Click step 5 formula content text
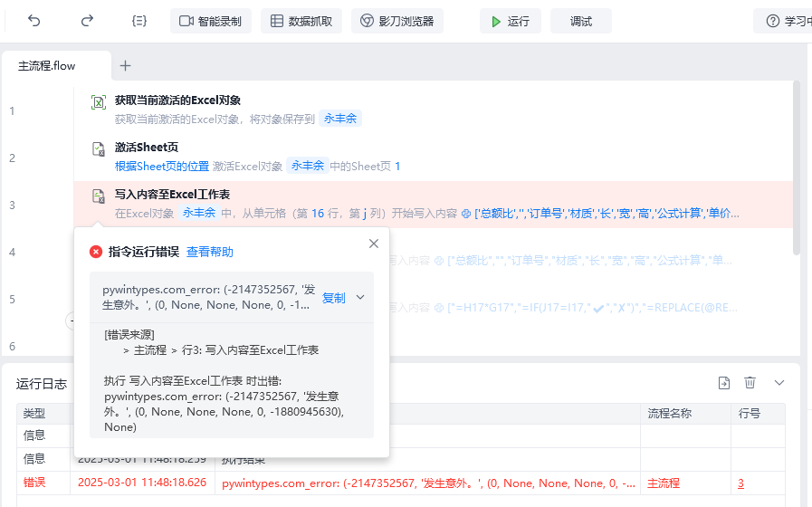Screen dimensions: 812x507 pyautogui.click(x=592, y=308)
